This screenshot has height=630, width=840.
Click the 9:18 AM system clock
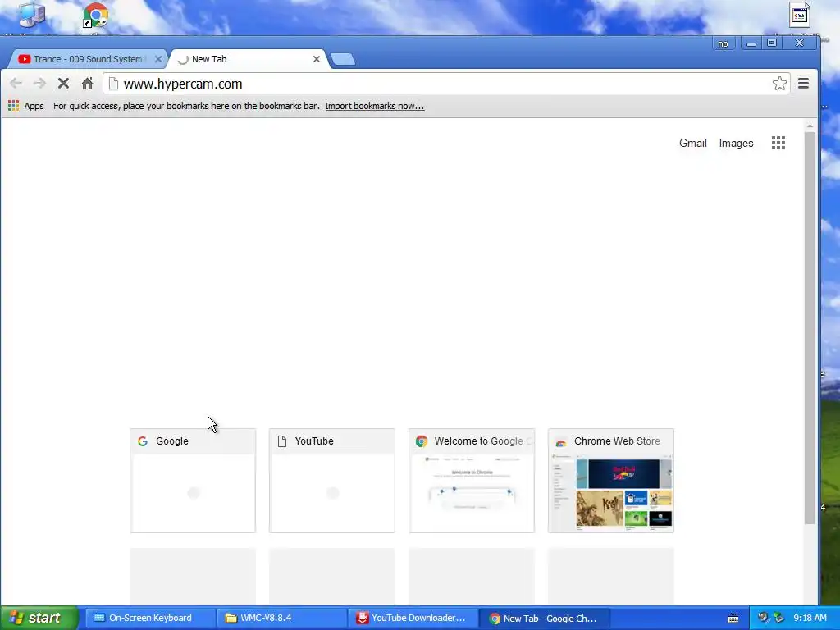click(810, 618)
